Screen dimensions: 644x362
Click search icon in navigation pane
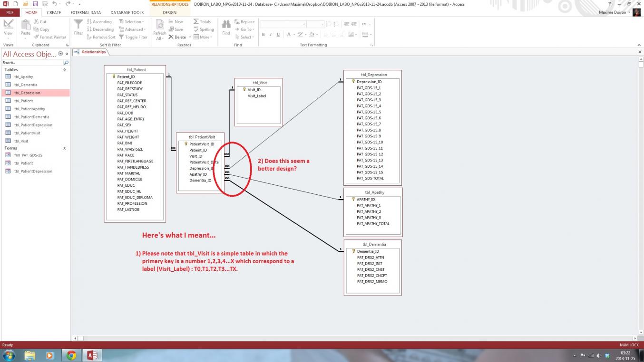coord(66,63)
